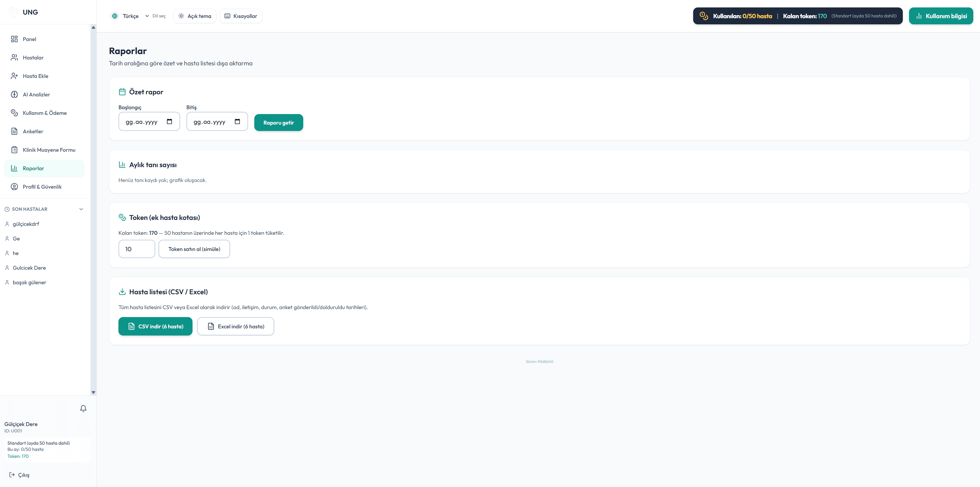The height and width of the screenshot is (487, 980).
Task: Open Kullanım bilgisi button
Action: click(x=941, y=16)
